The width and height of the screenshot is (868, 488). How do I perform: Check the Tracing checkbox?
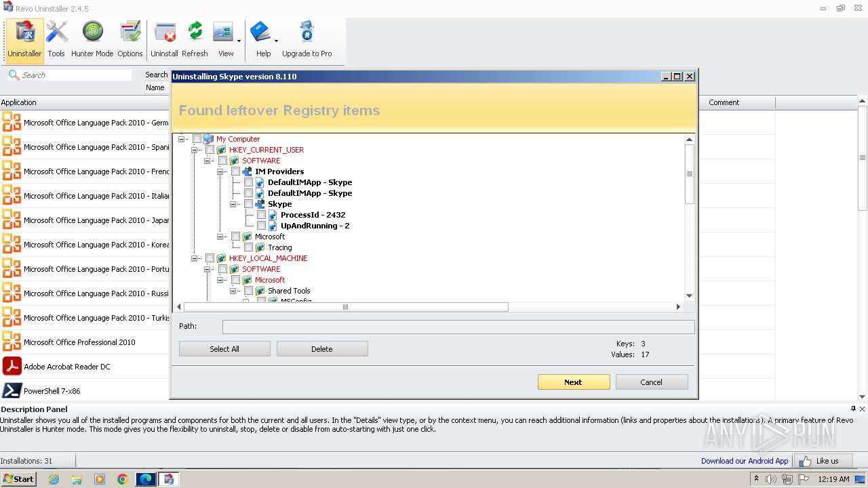pyautogui.click(x=248, y=247)
